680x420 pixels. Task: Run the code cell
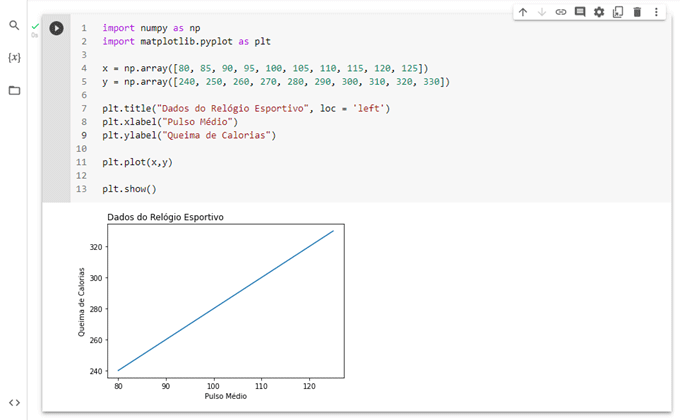click(x=56, y=28)
